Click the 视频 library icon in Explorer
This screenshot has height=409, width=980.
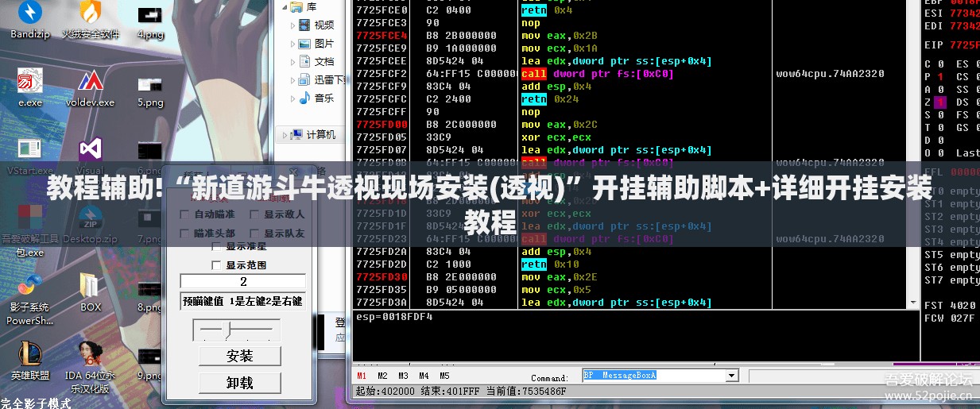pos(304,25)
